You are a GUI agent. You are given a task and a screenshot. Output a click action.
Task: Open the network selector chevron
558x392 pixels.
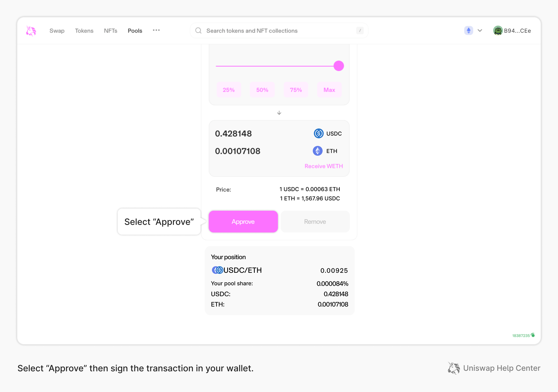(x=480, y=30)
